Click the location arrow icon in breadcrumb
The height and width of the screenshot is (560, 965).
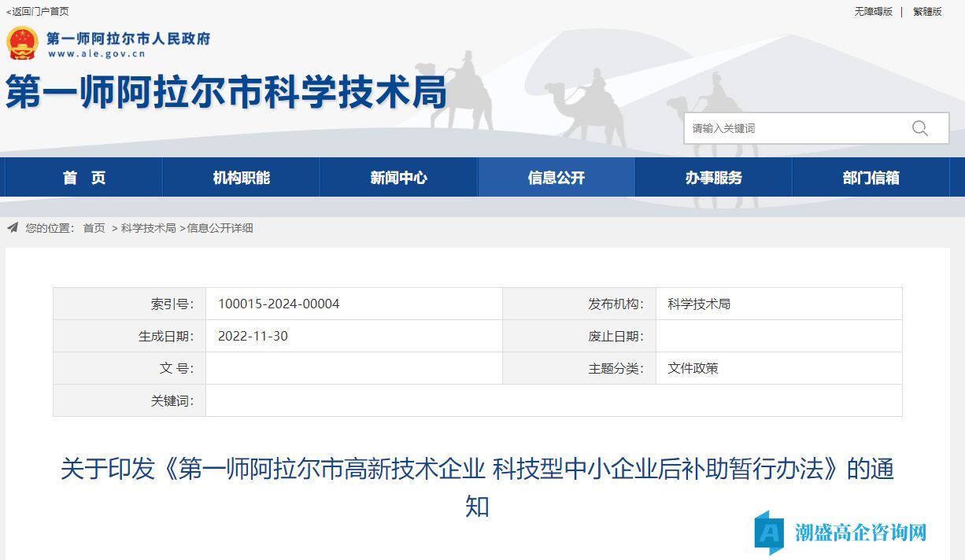click(13, 228)
